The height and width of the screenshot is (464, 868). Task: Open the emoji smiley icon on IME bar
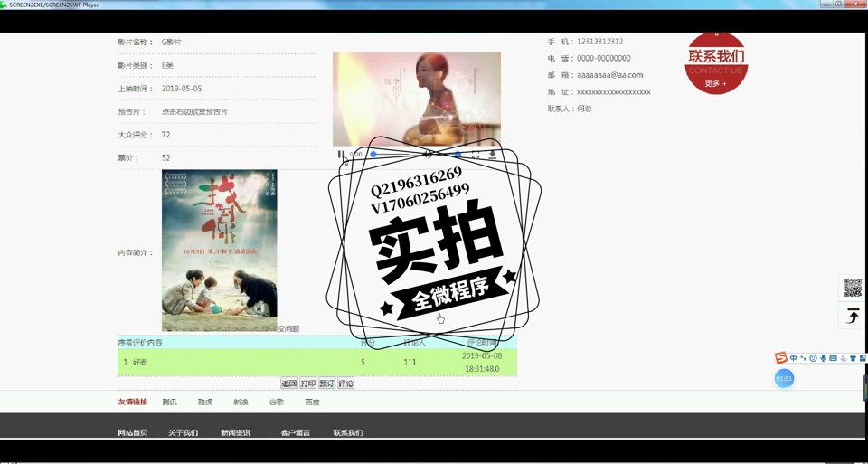[x=813, y=358]
